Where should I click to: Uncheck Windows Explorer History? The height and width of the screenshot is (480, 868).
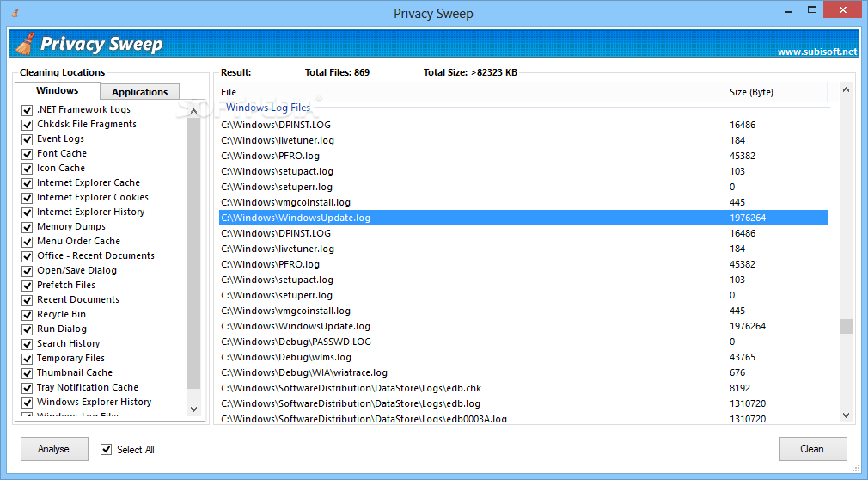[x=28, y=403]
